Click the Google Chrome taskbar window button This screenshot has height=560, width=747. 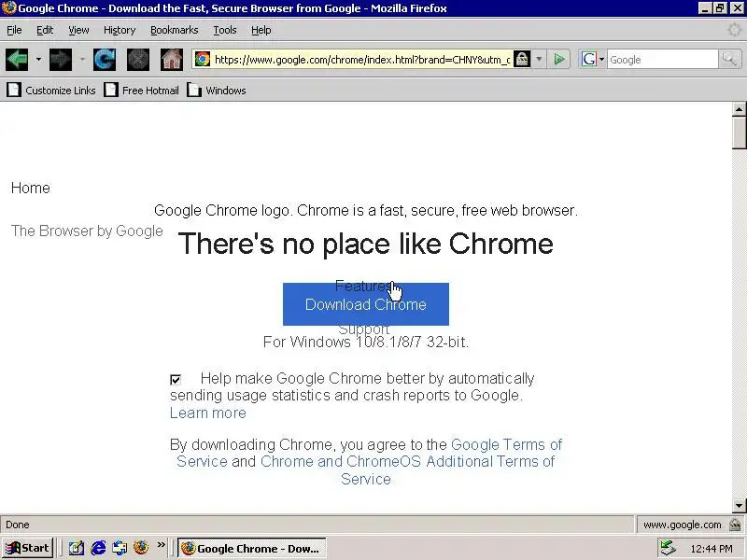[252, 548]
